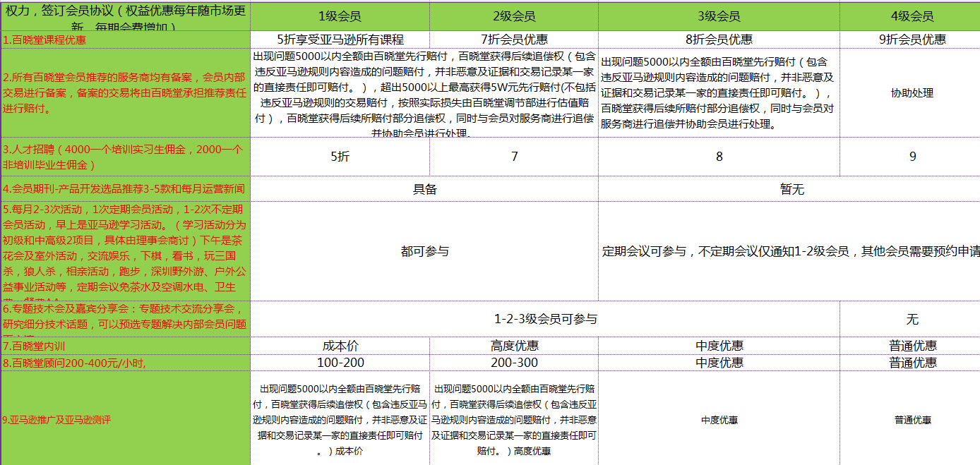Click the cell 具备
980x465 pixels.
pos(424,189)
